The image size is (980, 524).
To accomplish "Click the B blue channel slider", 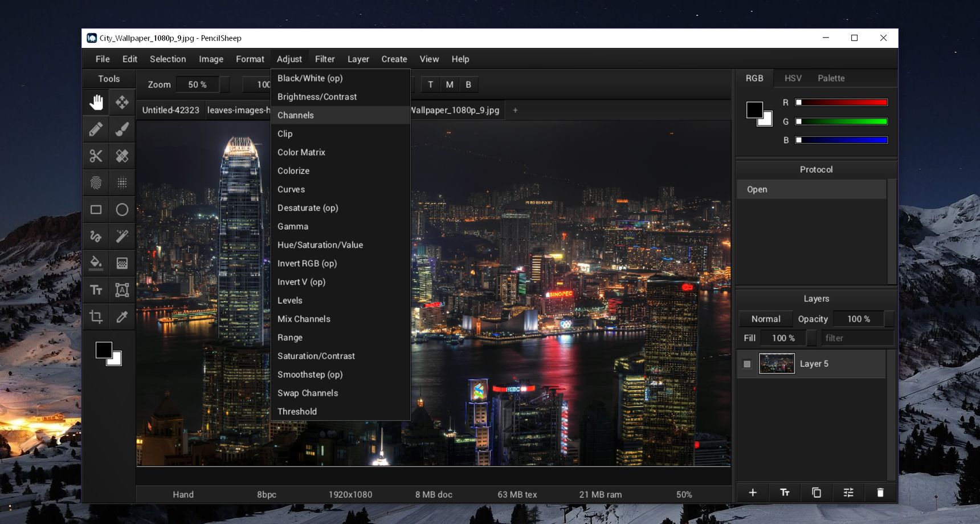I will (x=842, y=140).
